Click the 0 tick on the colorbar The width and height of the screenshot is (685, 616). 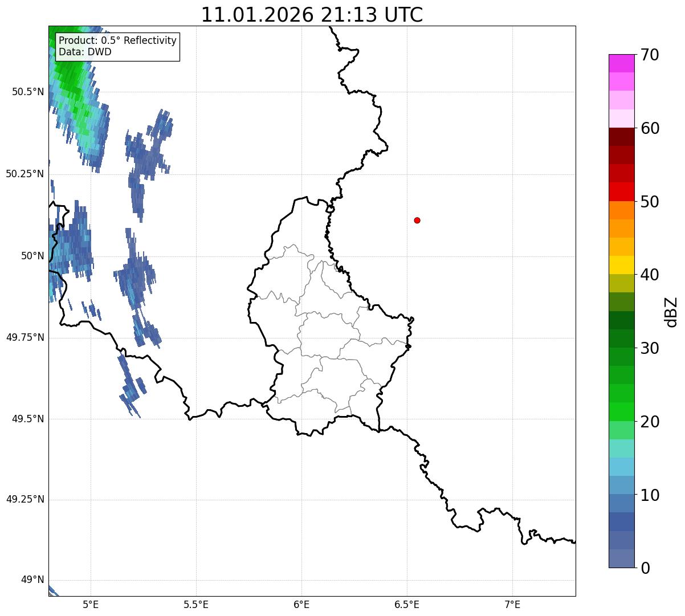[645, 568]
